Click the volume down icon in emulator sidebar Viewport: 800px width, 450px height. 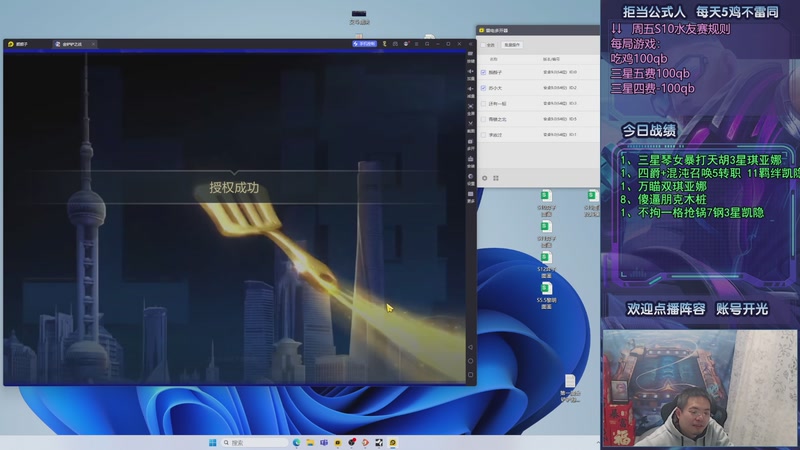coord(470,91)
